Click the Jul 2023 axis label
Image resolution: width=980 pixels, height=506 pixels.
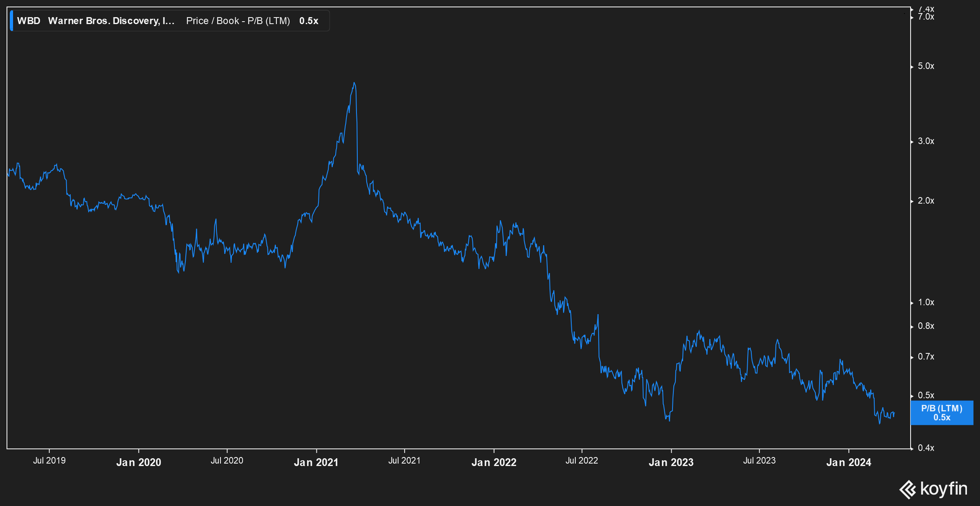tap(759, 460)
